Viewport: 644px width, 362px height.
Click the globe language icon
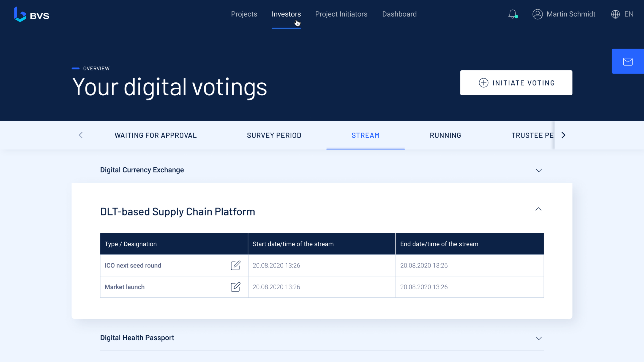click(x=615, y=14)
